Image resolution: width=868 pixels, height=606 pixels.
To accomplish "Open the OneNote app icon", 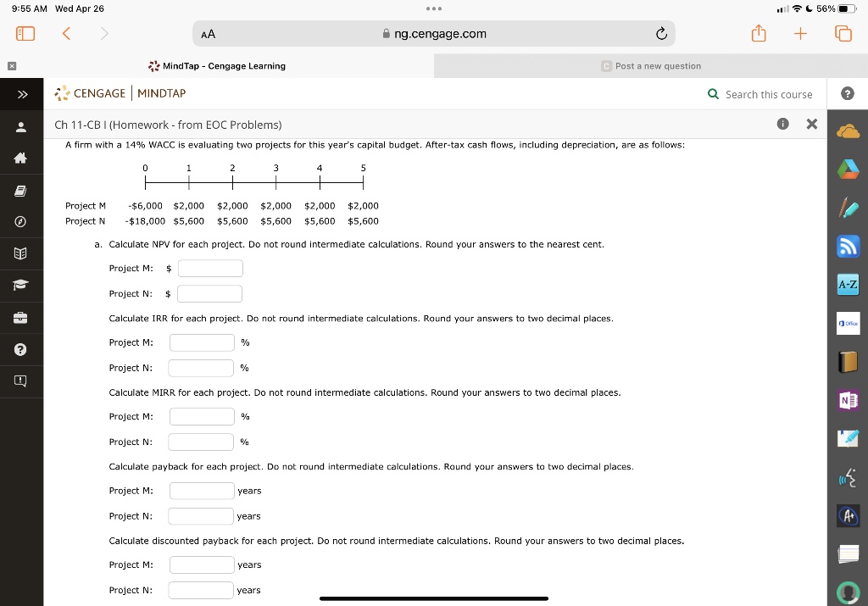I will click(x=848, y=400).
